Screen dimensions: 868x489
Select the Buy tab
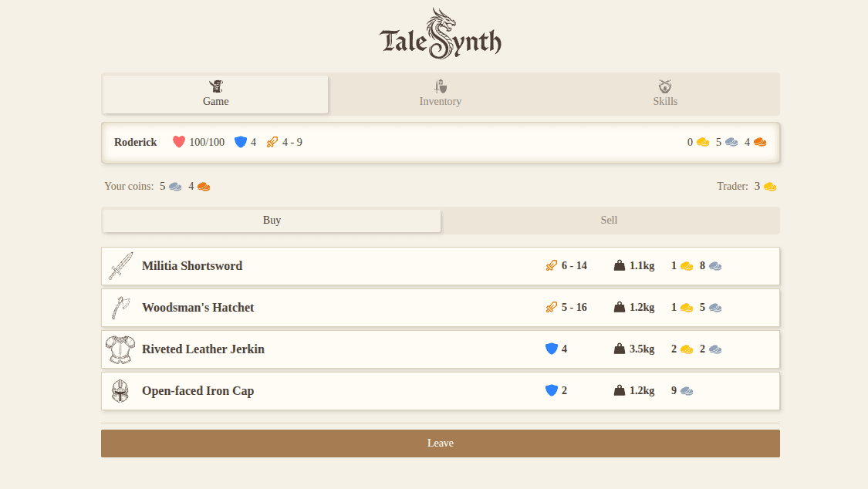click(x=272, y=221)
